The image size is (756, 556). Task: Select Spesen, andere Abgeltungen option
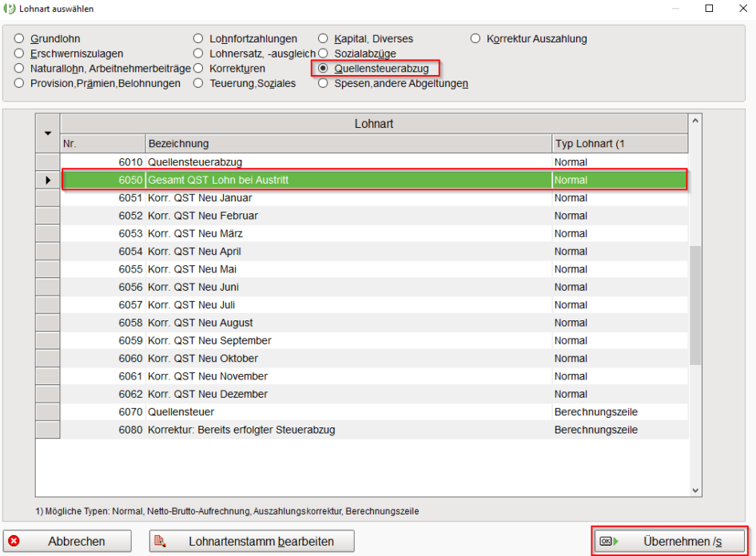point(323,83)
